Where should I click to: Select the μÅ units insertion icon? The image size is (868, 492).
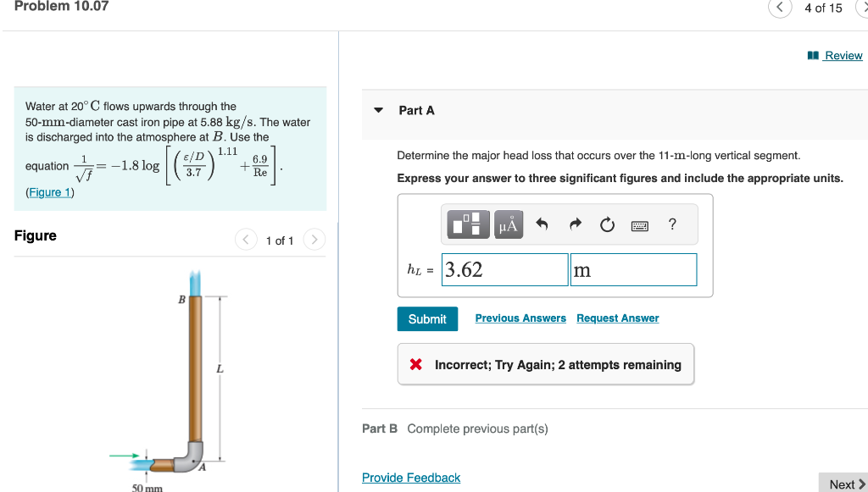[508, 224]
